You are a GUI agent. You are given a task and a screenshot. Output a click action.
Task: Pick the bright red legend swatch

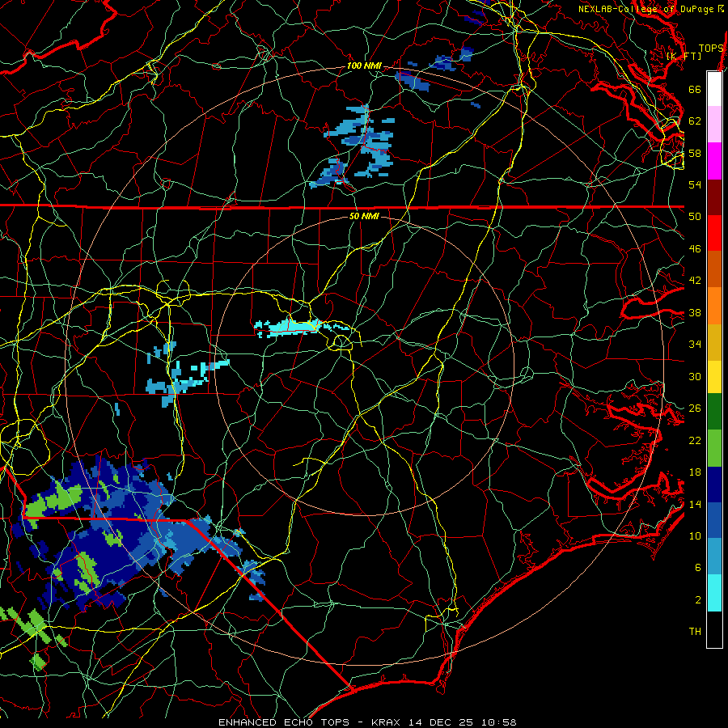(714, 233)
